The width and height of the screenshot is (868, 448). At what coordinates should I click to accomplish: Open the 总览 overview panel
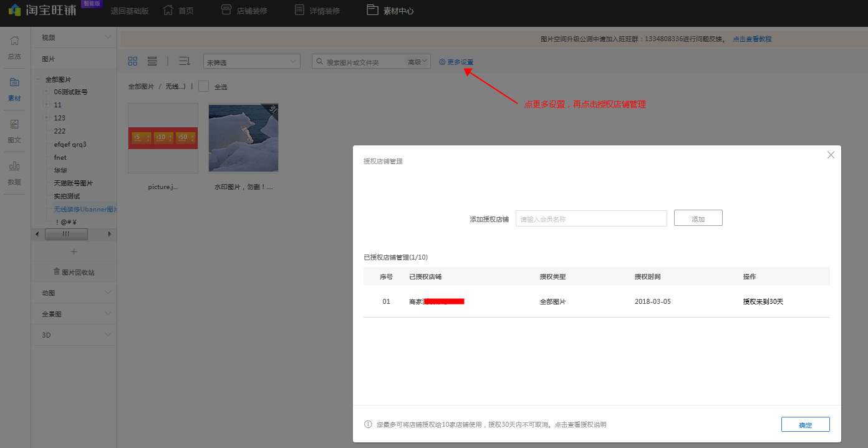coord(14,45)
